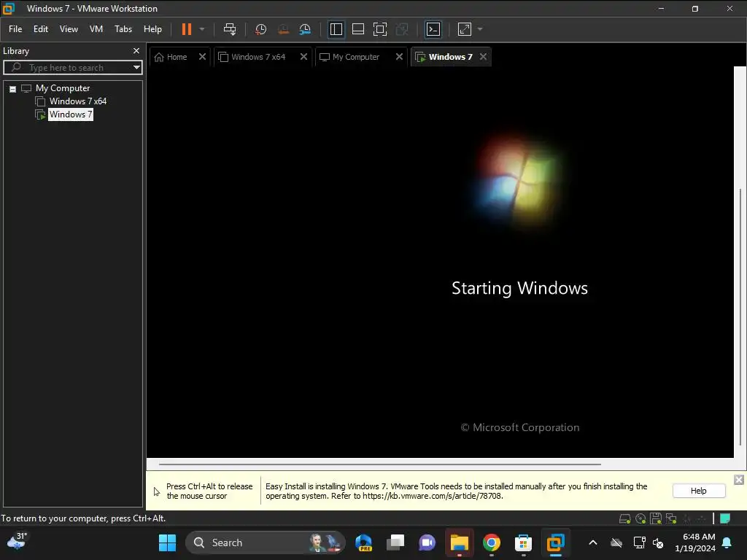Click the Unity mode icon
Screen dimensions: 747x560
[402, 29]
